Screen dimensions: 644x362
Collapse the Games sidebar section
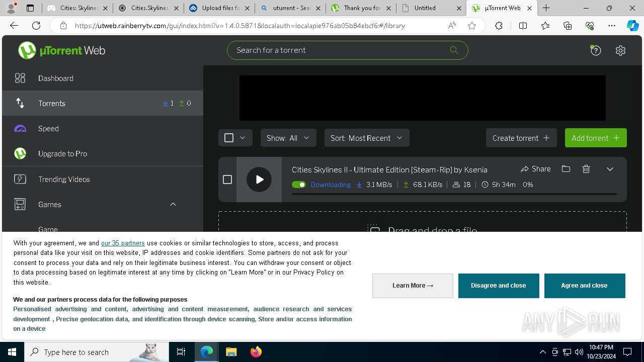pyautogui.click(x=173, y=204)
